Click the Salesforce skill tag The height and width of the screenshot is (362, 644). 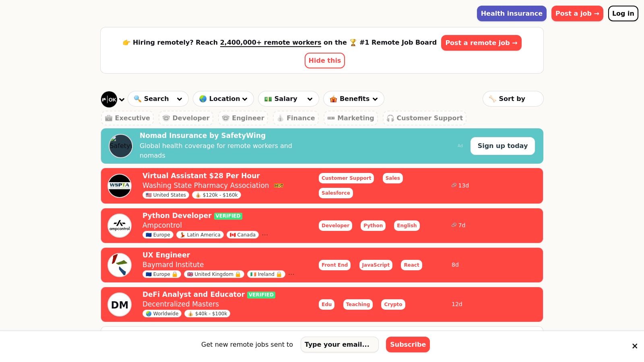click(336, 193)
